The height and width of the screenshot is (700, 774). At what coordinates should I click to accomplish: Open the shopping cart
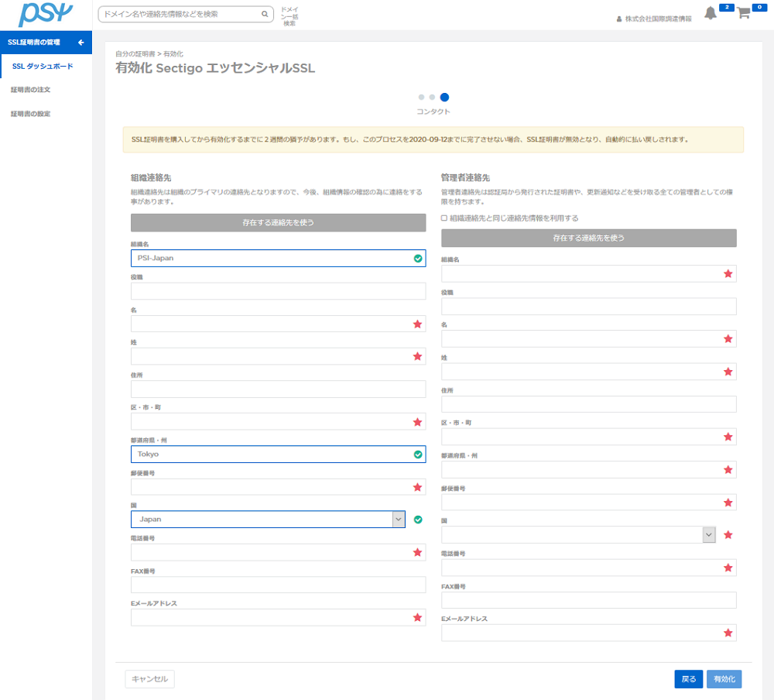tap(743, 13)
